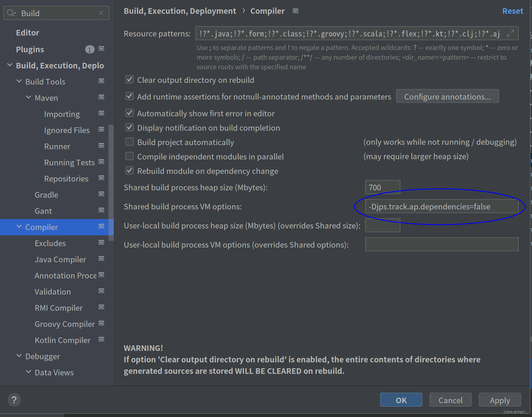The image size is (532, 417).
Task: Click the Apply button
Action: 500,400
